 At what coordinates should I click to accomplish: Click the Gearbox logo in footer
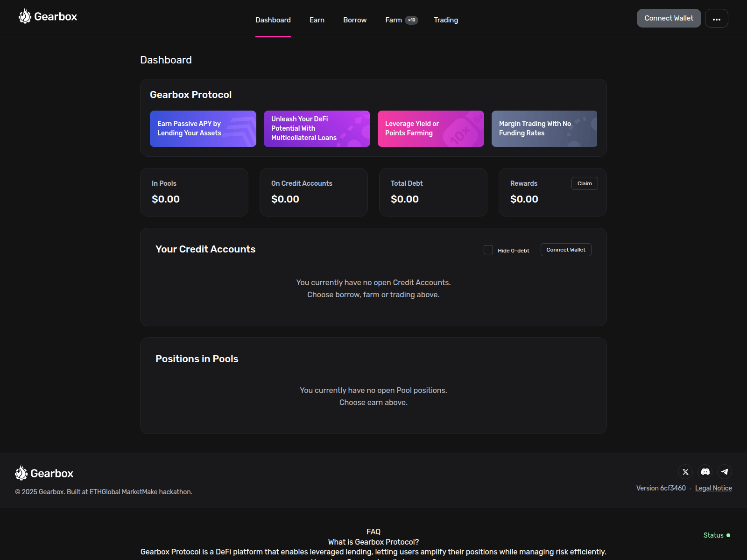click(44, 473)
